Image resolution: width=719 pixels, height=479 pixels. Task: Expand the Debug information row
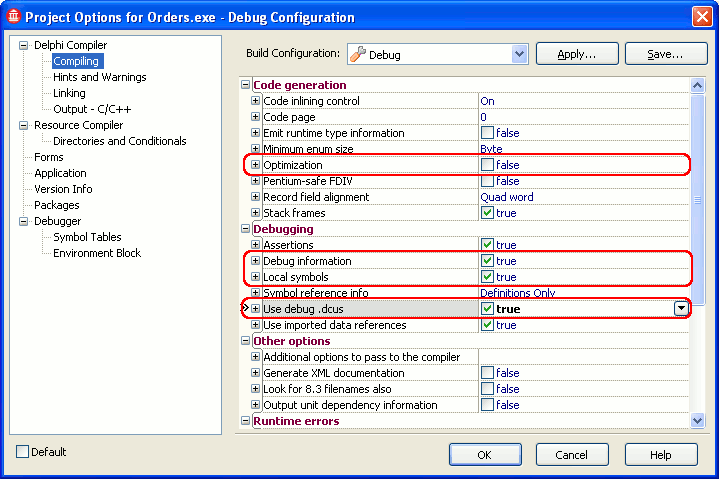255,261
